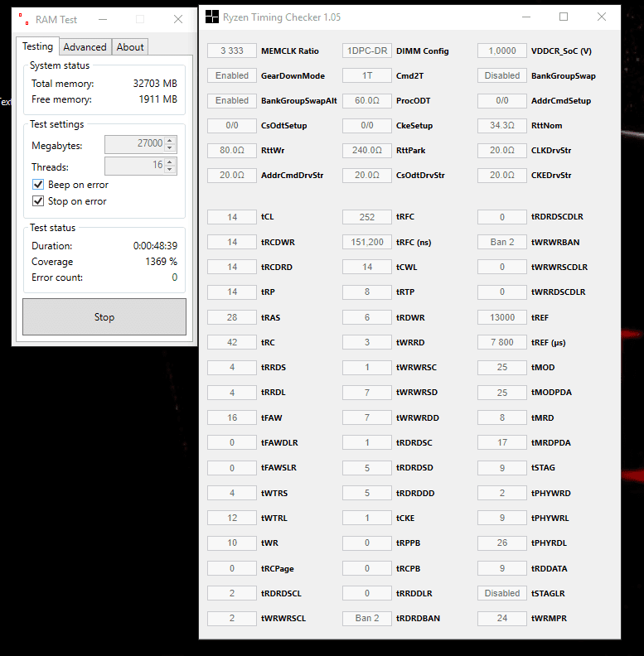This screenshot has height=656, width=644.
Task: Decrease Megabytes with the down arrow
Action: [x=170, y=148]
